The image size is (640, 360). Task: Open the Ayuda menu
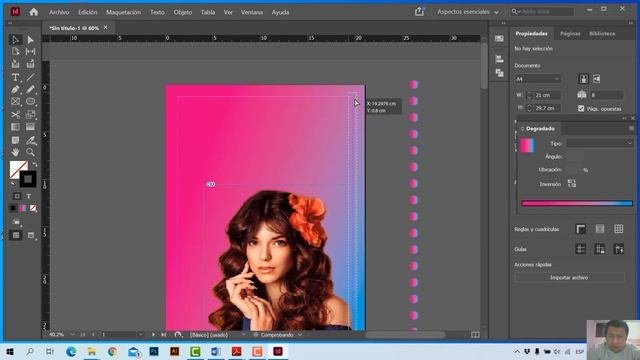point(280,12)
